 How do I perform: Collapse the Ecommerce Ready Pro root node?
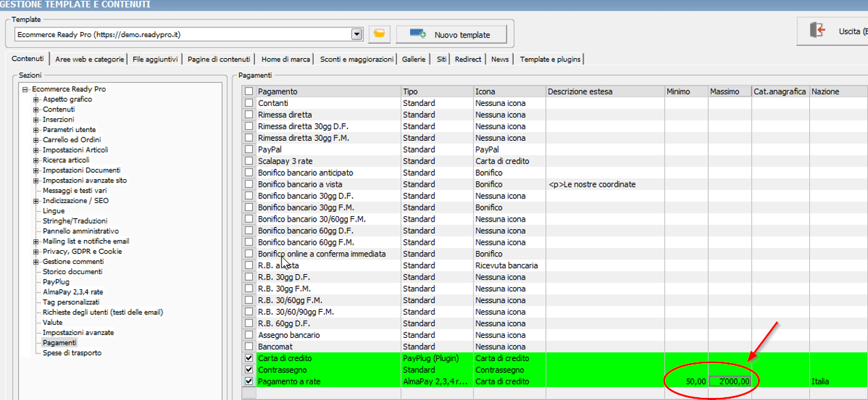click(25, 90)
